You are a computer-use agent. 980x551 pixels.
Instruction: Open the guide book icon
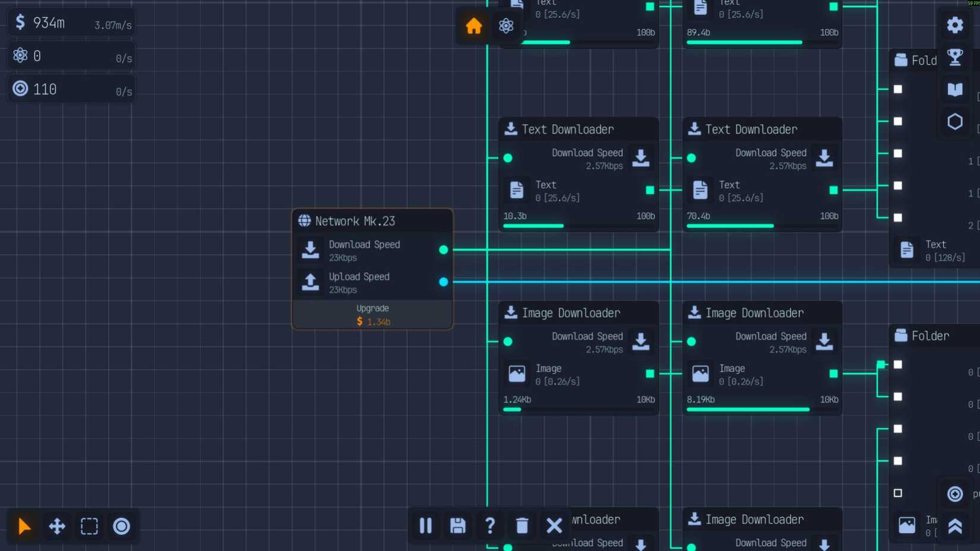pos(954,90)
